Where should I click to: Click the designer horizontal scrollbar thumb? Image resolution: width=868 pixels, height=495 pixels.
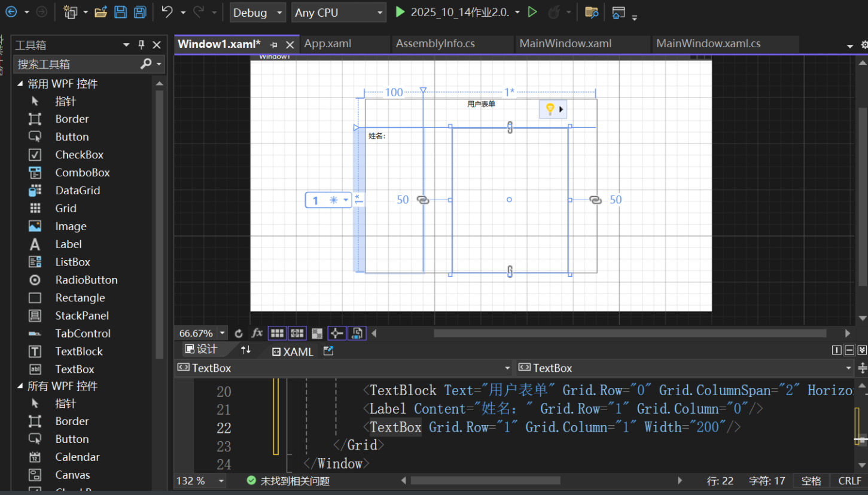[x=630, y=333]
